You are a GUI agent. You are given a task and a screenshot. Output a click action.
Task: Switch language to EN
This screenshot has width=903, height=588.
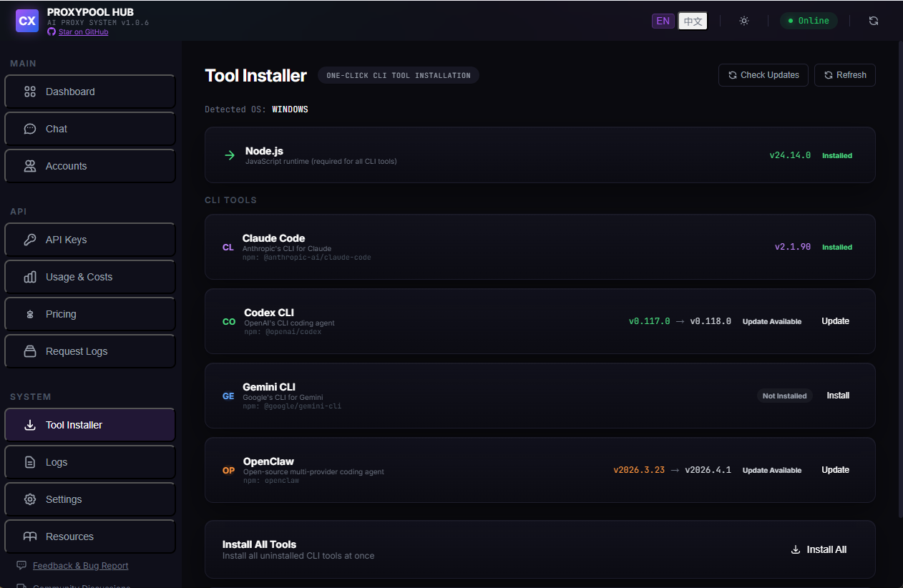663,21
